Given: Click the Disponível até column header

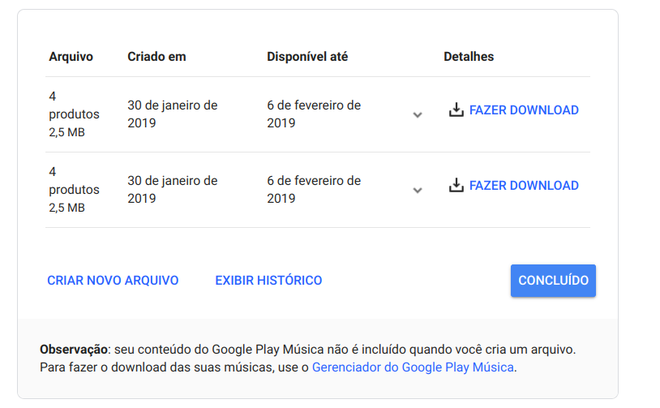Looking at the screenshot, I should (x=307, y=56).
